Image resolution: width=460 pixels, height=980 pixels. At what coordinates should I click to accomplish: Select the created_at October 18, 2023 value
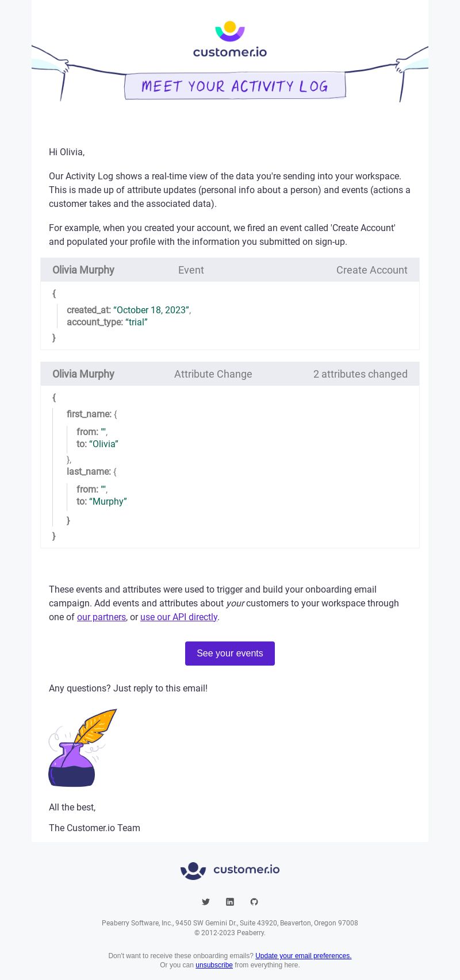click(x=151, y=310)
